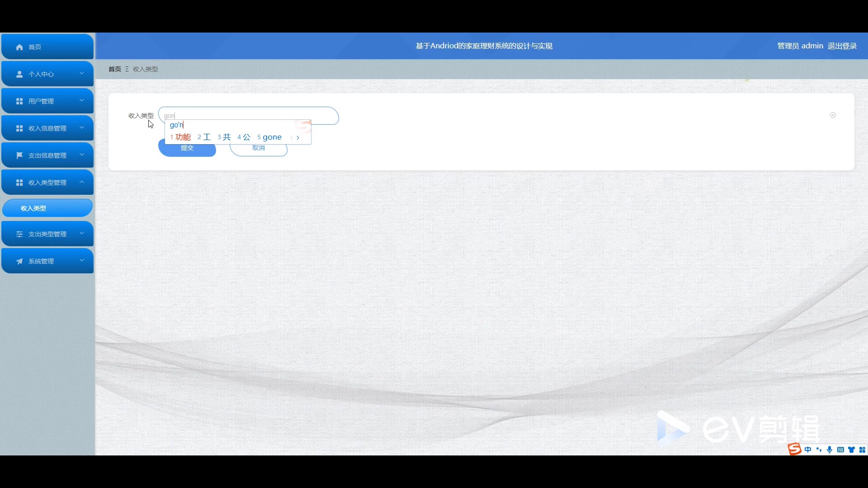Toggle Chinese/English mode 中 in IME bar
Screen dimensions: 868x488
(808, 450)
